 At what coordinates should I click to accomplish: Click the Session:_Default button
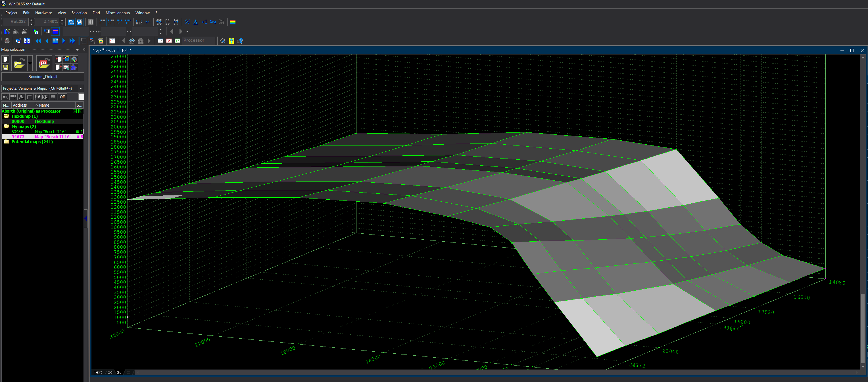pos(43,77)
